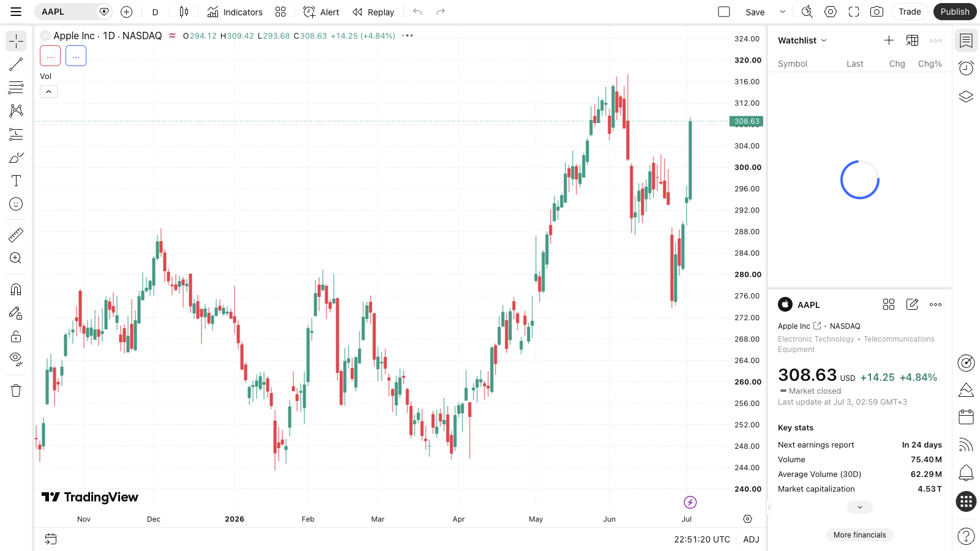Redo the last chart action
This screenshot has height=551, width=980.
coord(440,12)
